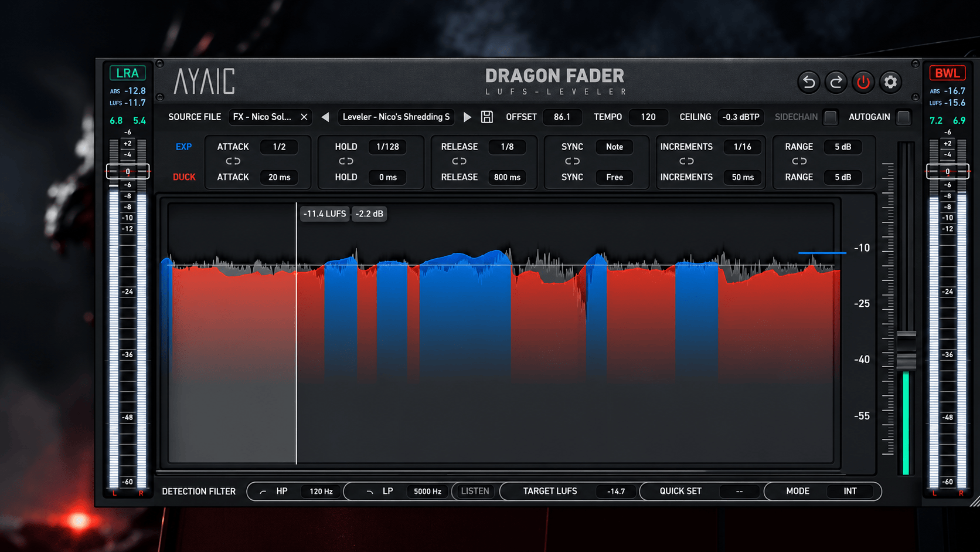Toggle the link icon under Sync

click(572, 161)
